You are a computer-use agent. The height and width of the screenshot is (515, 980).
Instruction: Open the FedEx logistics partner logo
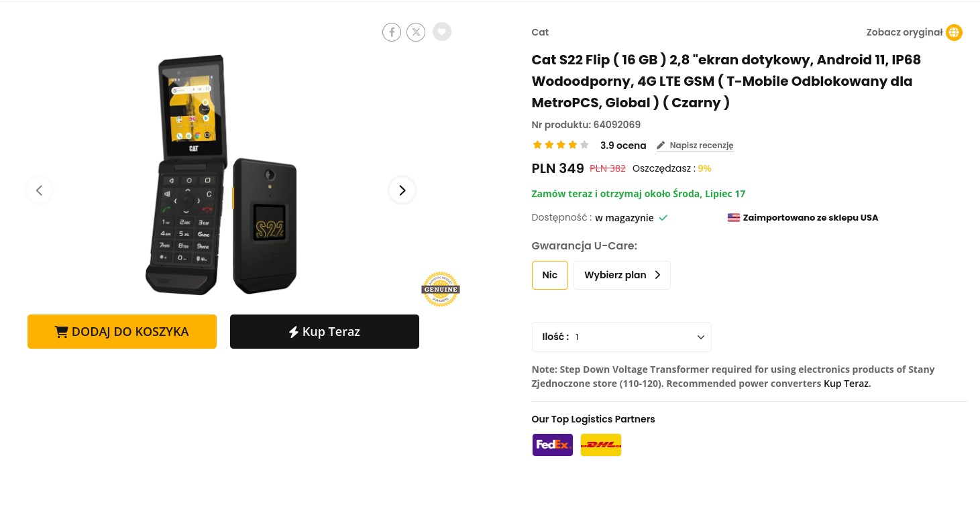pyautogui.click(x=553, y=445)
